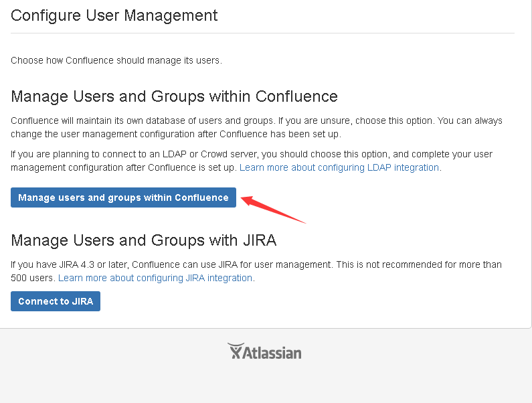Click the 'If you have JIRA 4.3 or later' paragraph
Image resolution: width=532 pixels, height=403 pixels.
256,271
